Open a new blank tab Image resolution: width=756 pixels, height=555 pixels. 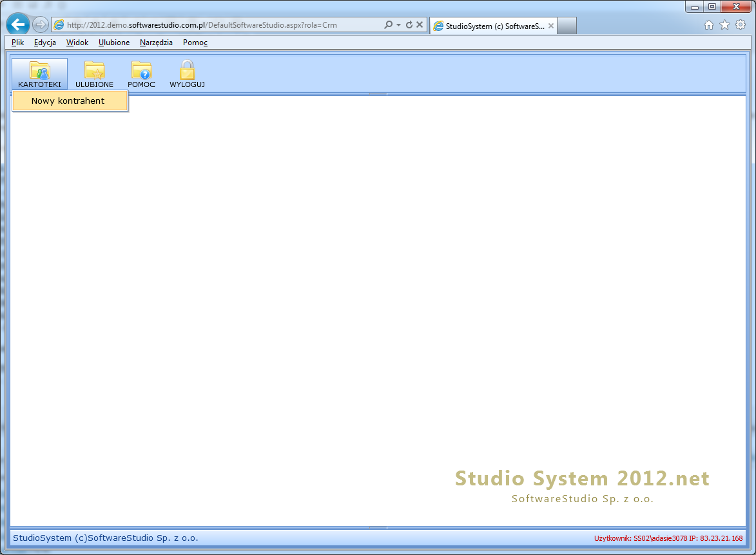pos(567,26)
